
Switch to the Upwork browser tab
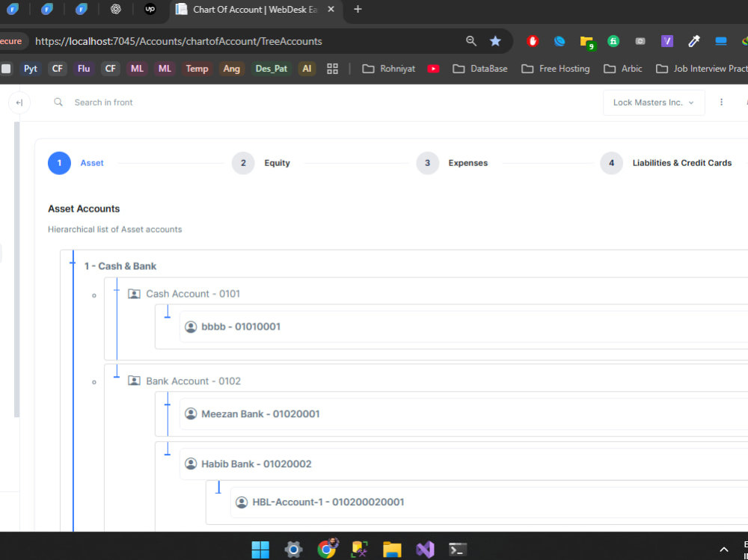[150, 9]
